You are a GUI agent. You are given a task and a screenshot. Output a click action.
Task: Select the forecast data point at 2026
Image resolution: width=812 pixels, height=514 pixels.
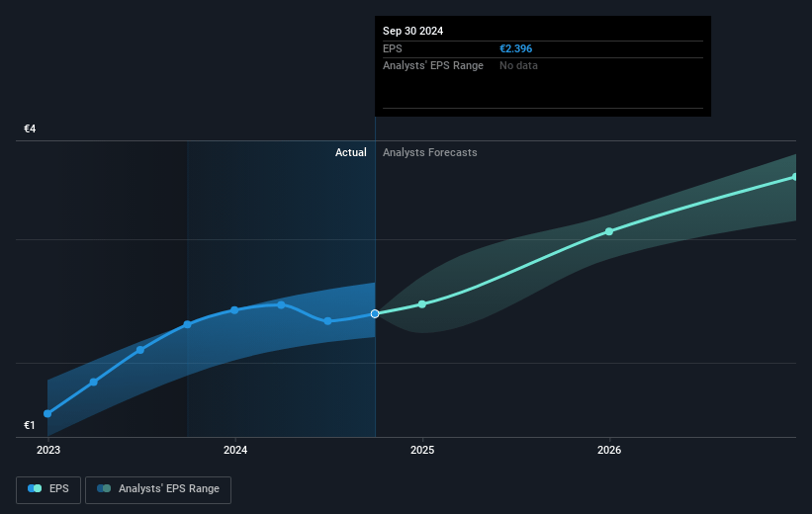click(x=609, y=231)
